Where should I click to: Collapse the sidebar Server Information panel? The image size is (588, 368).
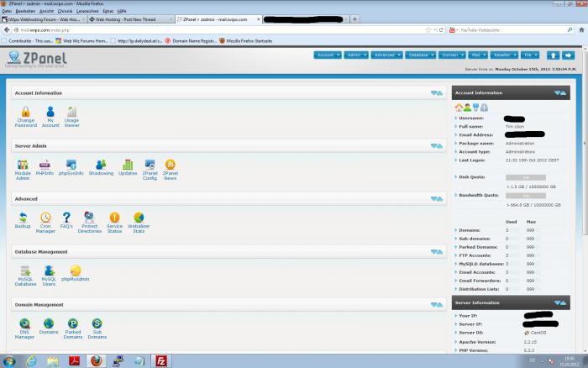pos(560,302)
